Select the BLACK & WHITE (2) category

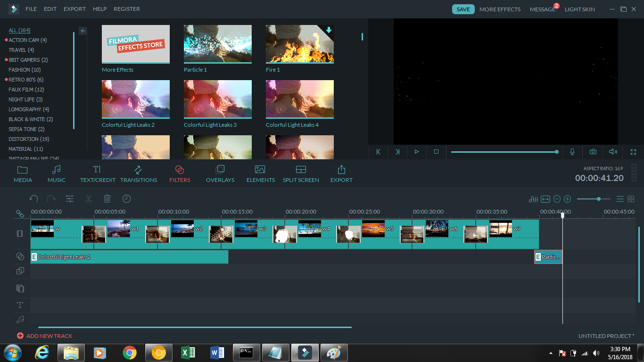[x=31, y=119]
